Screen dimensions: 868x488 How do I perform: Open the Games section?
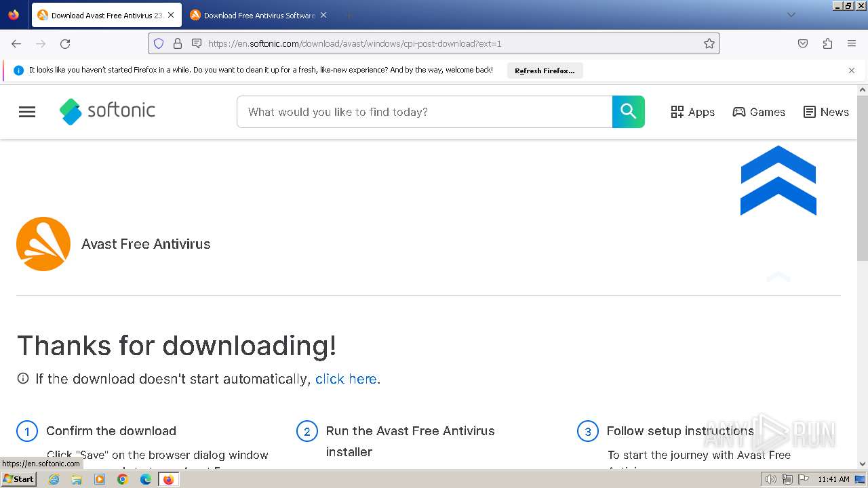point(759,112)
